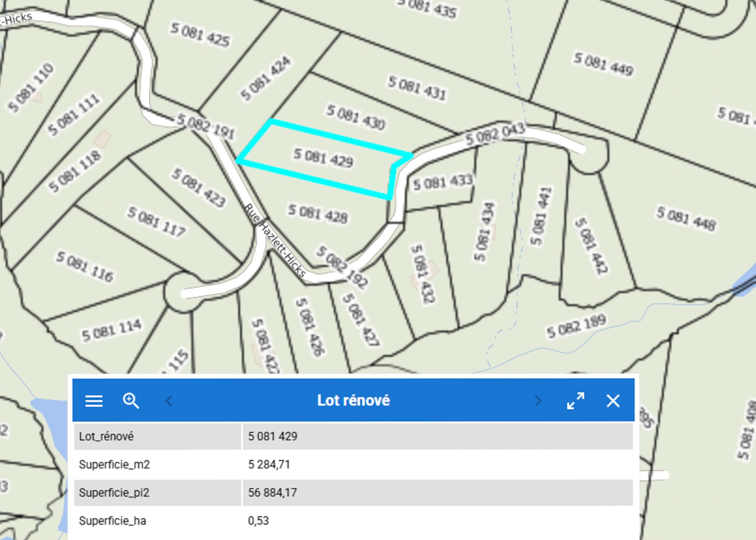Screen dimensions: 756x540
Task: Click lot 5 081 117 on map
Action: pyautogui.click(x=156, y=222)
